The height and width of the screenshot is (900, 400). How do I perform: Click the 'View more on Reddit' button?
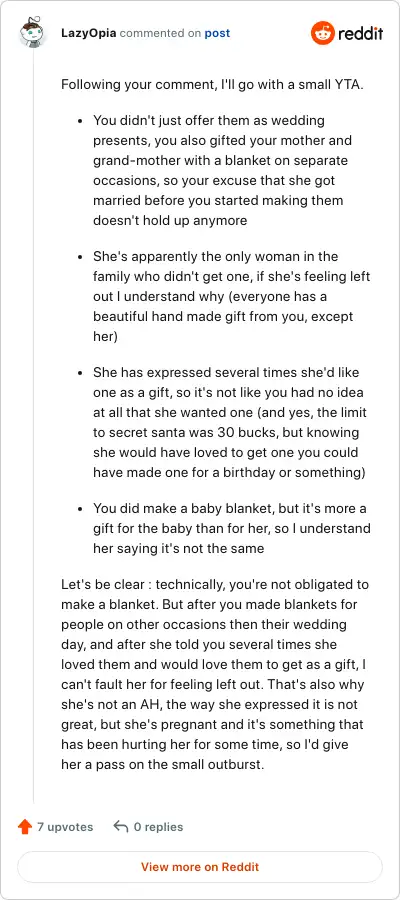coord(200,867)
